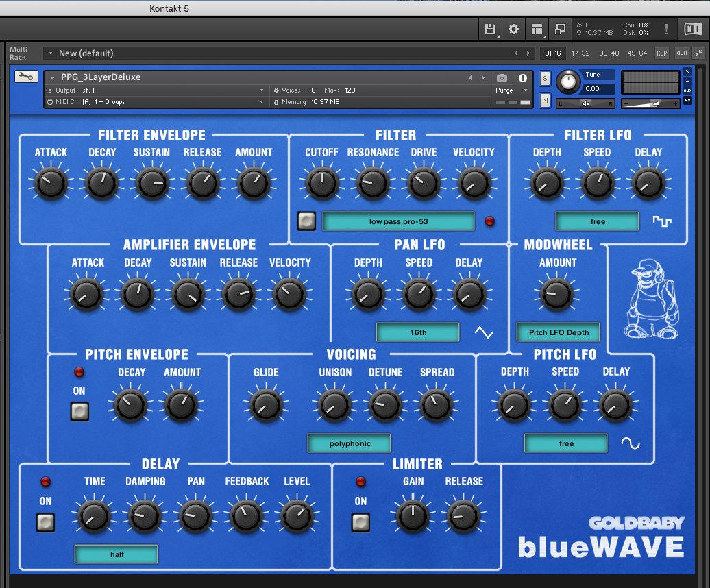Open the Pitch LFO free sync menu
The width and height of the screenshot is (710, 588).
pyautogui.click(x=565, y=443)
